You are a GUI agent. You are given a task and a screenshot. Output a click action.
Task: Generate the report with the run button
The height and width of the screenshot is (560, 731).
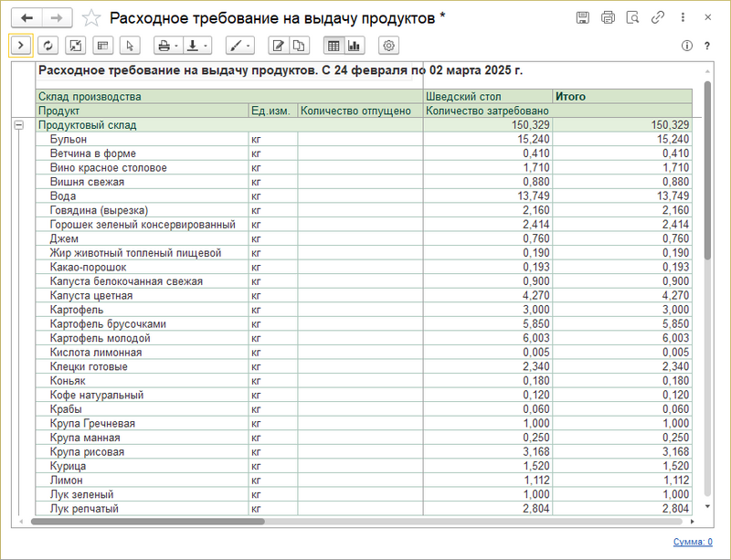(20, 45)
